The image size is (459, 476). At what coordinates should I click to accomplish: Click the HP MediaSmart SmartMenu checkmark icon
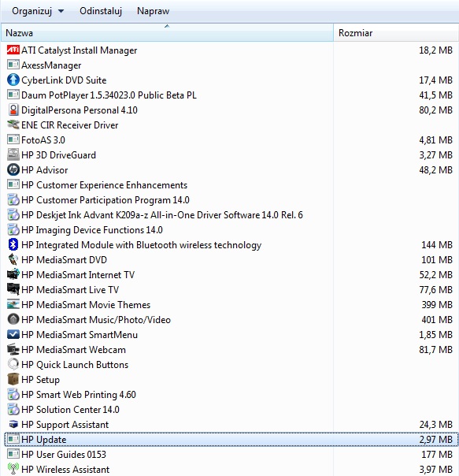coord(13,334)
